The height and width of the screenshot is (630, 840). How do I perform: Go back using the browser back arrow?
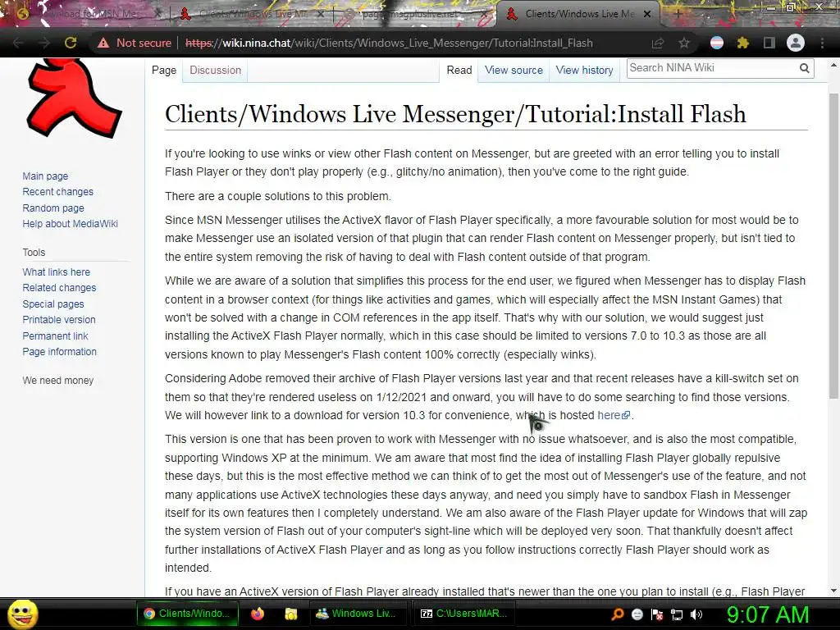pyautogui.click(x=18, y=43)
